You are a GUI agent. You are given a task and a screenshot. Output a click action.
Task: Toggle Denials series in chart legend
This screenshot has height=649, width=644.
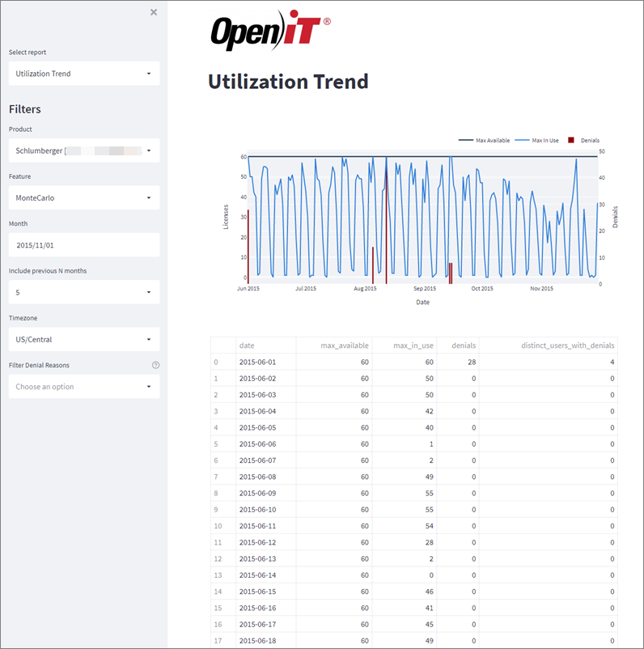[x=585, y=140]
